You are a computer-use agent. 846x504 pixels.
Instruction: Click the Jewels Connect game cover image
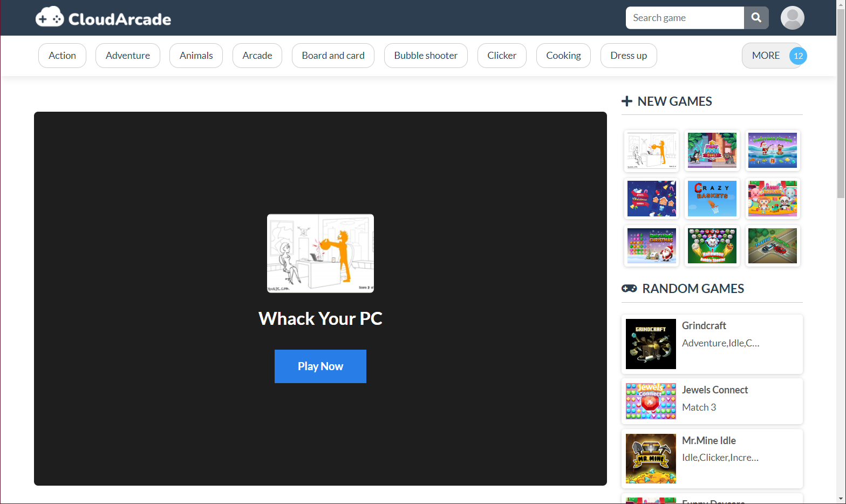(x=651, y=401)
